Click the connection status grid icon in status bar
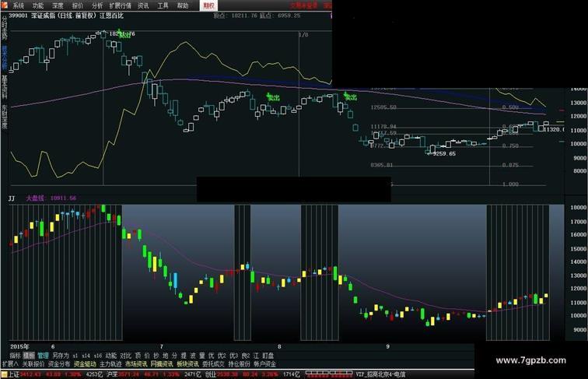The image size is (588, 379). [x=329, y=374]
